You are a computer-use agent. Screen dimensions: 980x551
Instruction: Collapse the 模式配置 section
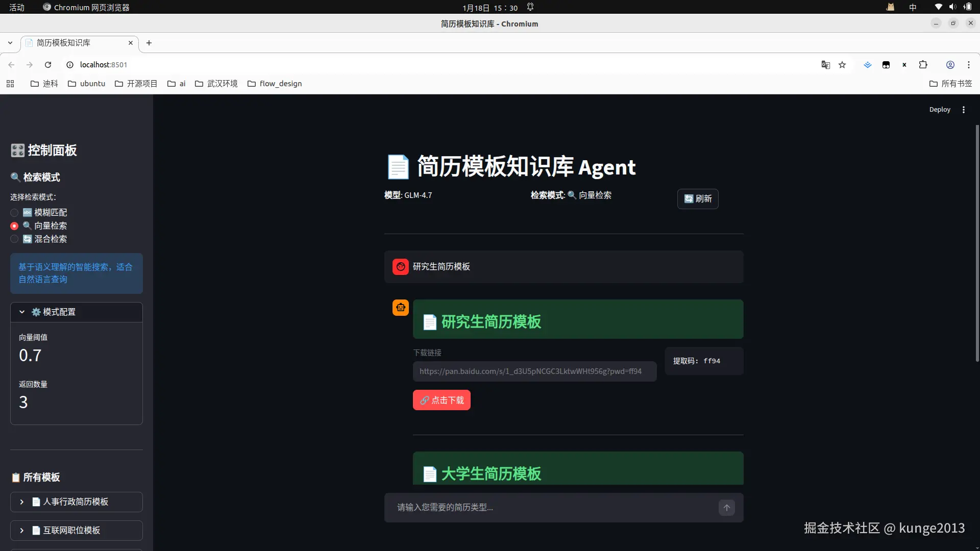coord(21,312)
